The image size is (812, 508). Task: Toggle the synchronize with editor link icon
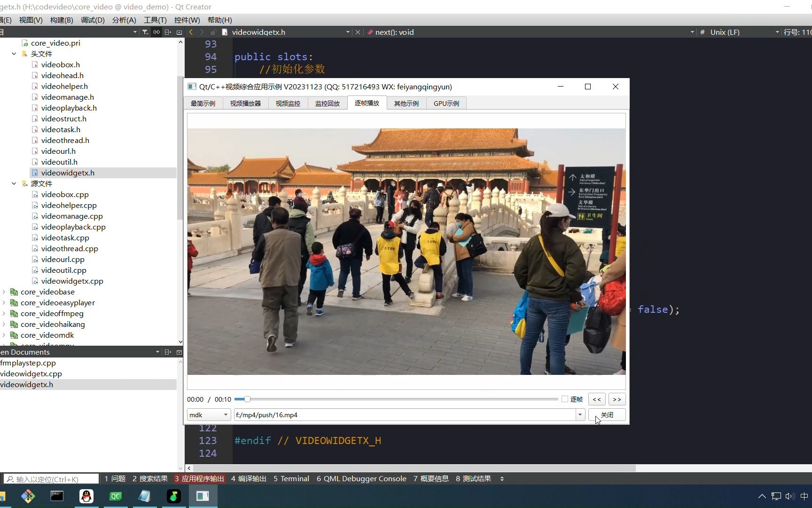156,32
